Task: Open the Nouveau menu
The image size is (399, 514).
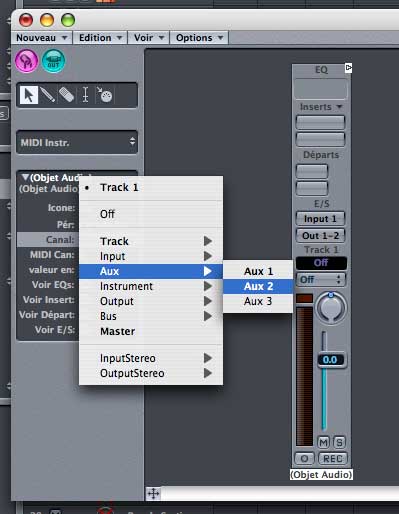Action: 42,38
